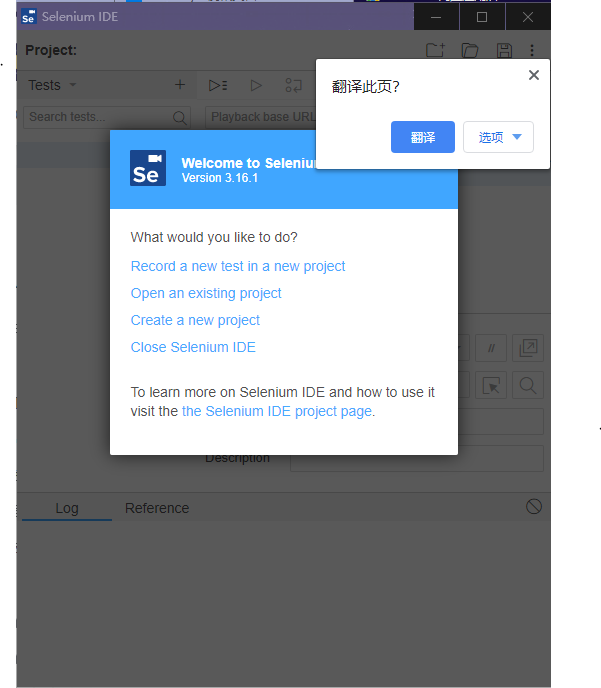Switch to the Reference tab
Screen dimensions: 601x688
coord(157,508)
